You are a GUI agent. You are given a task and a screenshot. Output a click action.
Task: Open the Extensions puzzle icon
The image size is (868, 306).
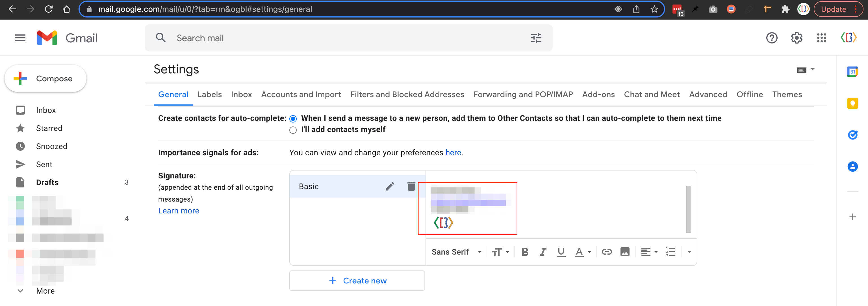click(785, 9)
